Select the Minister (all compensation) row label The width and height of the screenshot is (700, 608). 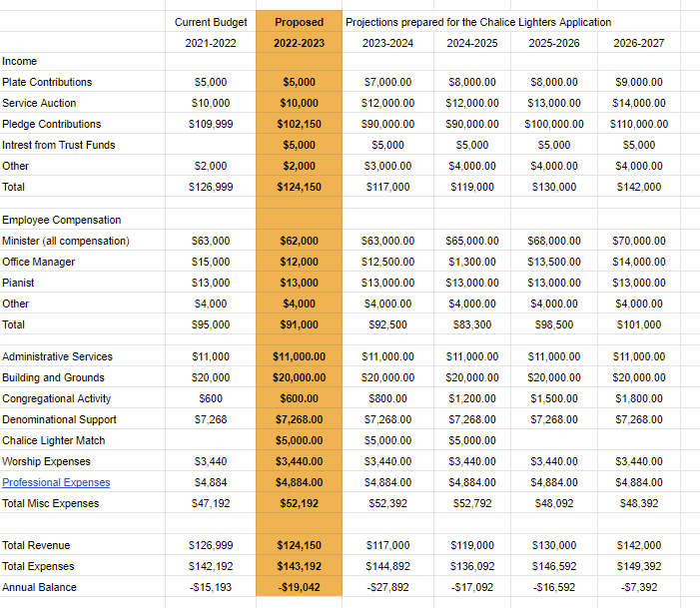(66, 241)
